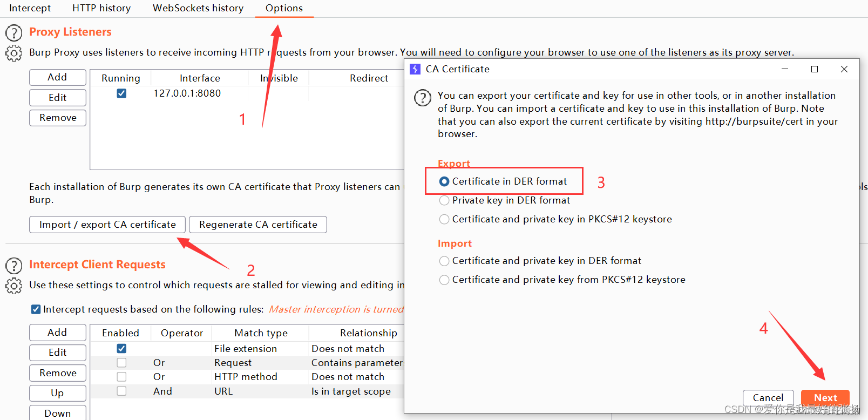The image size is (868, 420).
Task: Close the CA Certificate dialog
Action: 844,69
